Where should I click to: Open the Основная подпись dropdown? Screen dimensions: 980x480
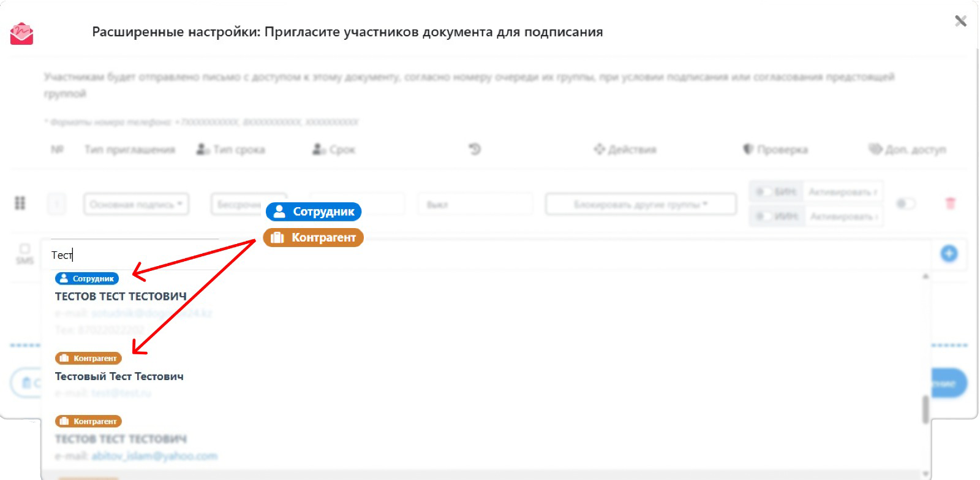click(x=136, y=204)
